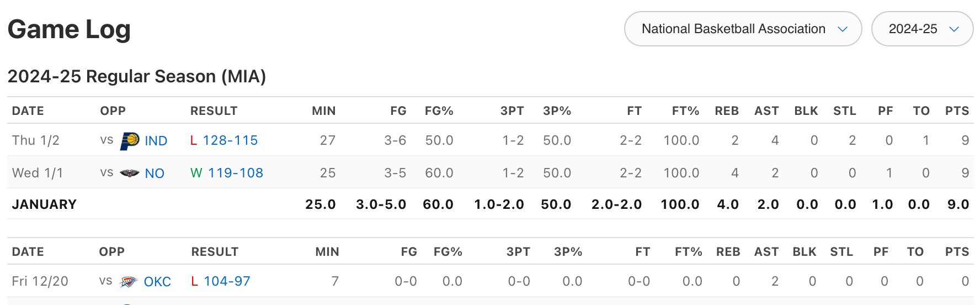
Task: Click the New Orleans Pelicans logo
Action: pyautogui.click(x=130, y=173)
